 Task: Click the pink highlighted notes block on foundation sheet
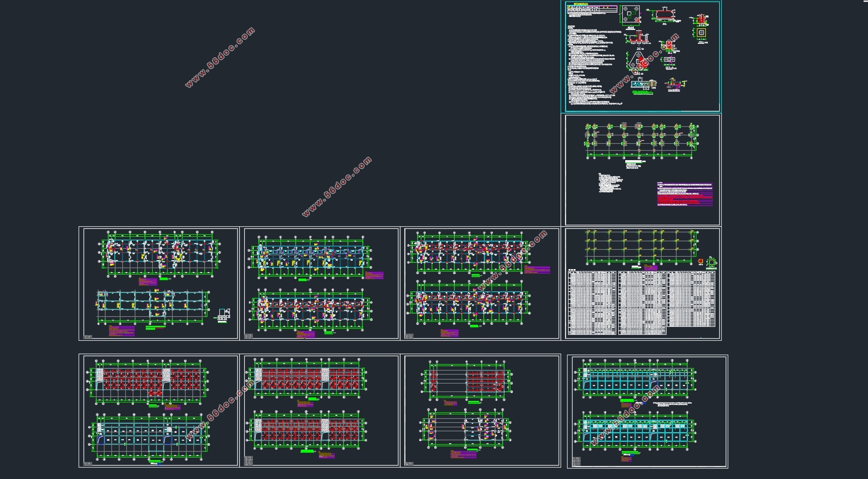coord(684,194)
